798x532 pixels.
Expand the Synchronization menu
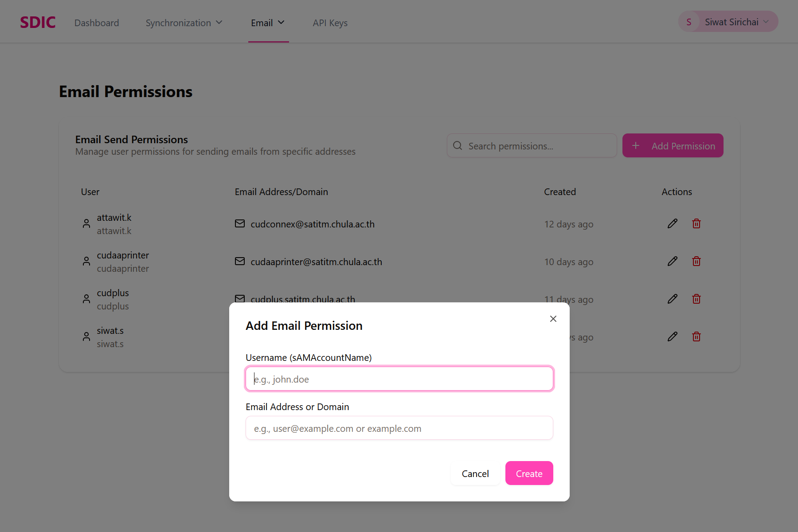[x=184, y=23]
